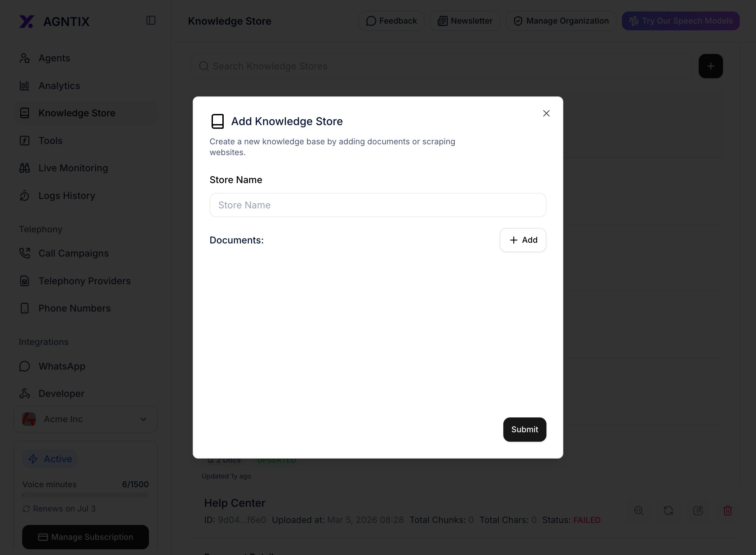Click the Tools function icon

click(25, 141)
